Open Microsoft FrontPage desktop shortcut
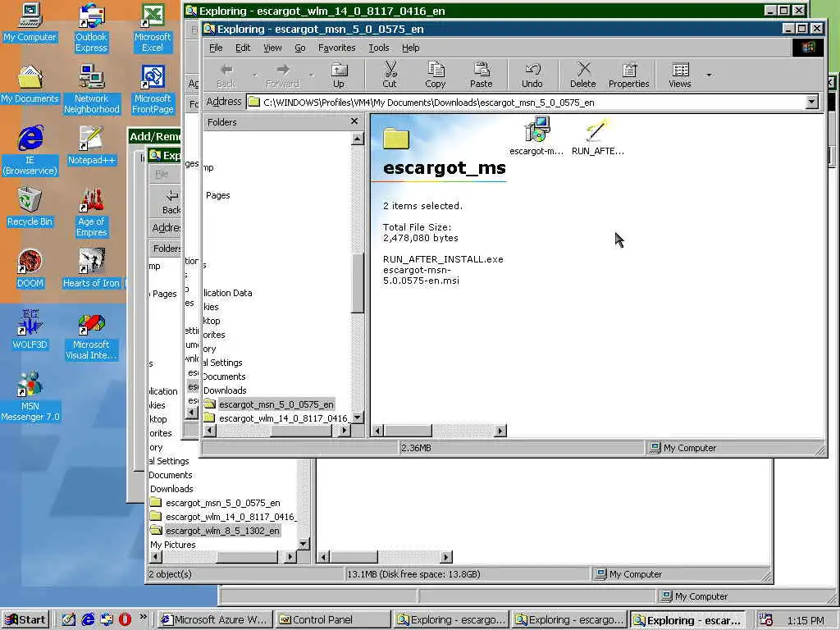This screenshot has height=630, width=840. (153, 89)
